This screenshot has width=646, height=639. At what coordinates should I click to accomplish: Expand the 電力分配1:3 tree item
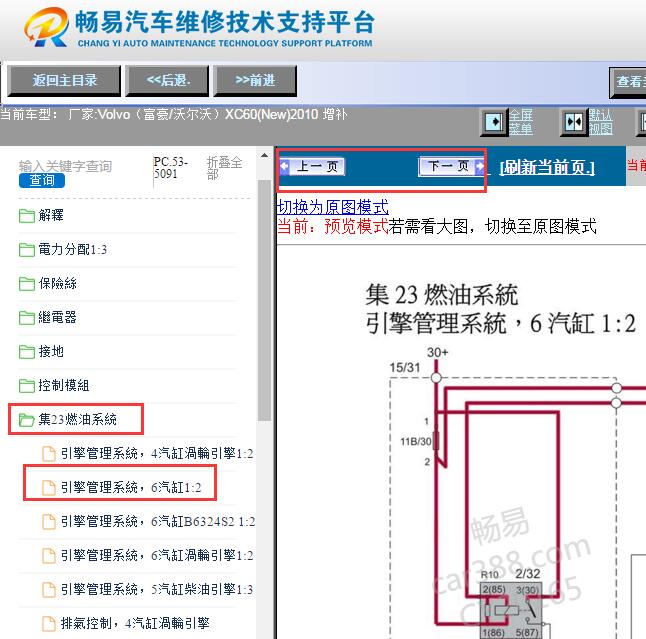tap(73, 250)
